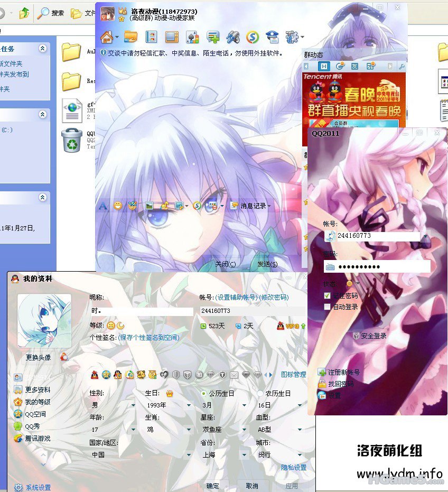The height and width of the screenshot is (492, 448).
Task: Click the 修改密码 change password link
Action: click(x=274, y=297)
